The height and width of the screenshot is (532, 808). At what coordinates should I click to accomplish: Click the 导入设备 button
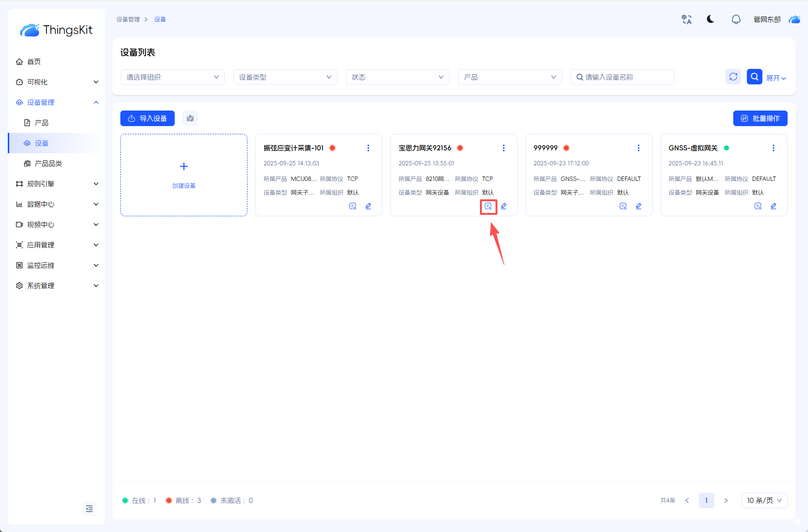[x=148, y=118]
